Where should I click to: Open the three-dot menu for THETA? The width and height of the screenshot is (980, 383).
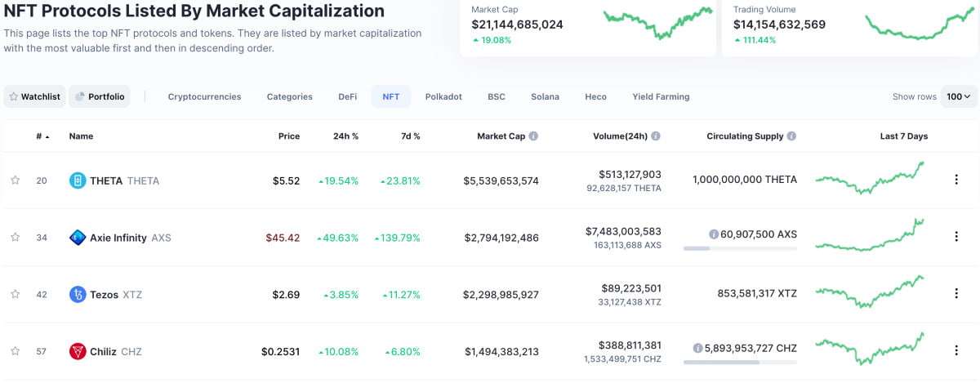(956, 180)
